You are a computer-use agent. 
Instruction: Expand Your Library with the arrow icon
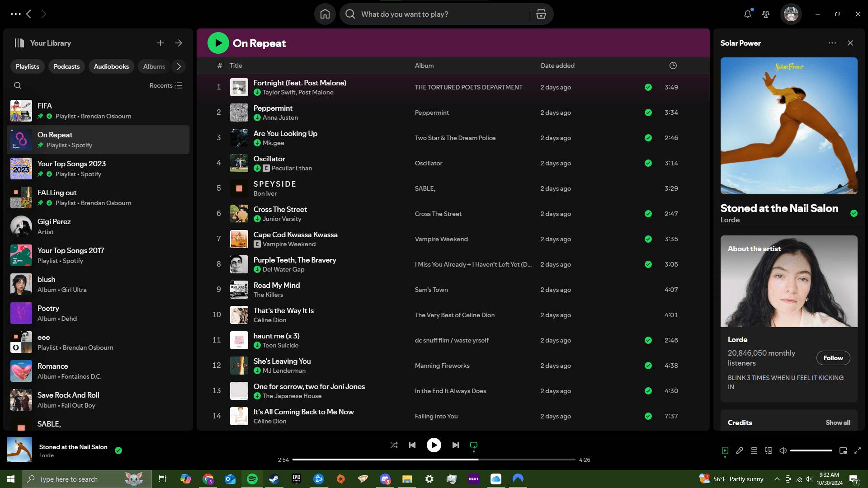[x=179, y=43]
